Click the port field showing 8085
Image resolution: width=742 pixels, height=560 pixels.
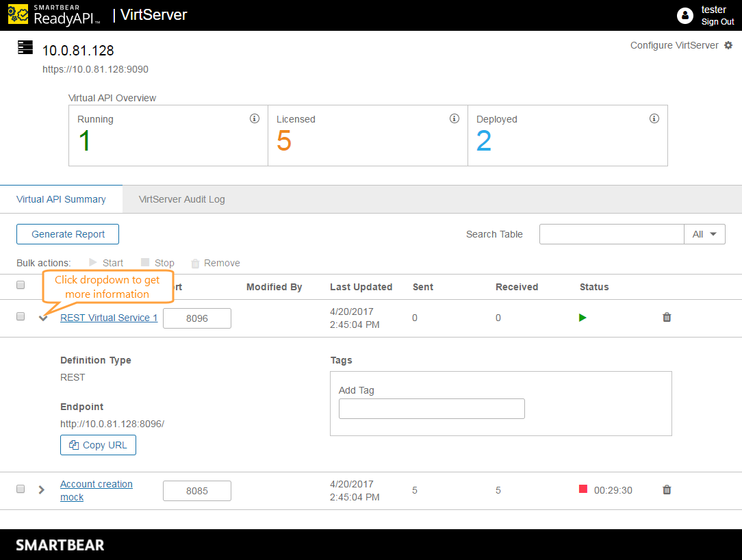point(197,490)
